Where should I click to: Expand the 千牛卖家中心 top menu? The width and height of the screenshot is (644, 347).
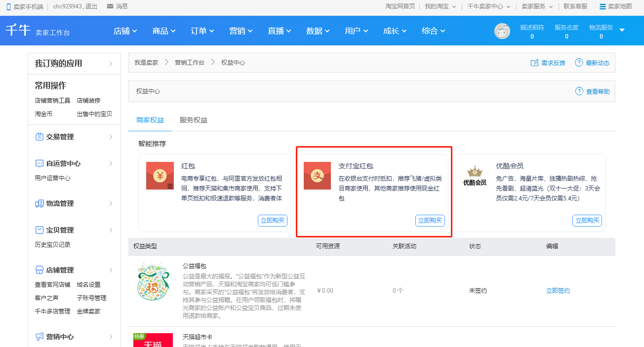pyautogui.click(x=488, y=6)
